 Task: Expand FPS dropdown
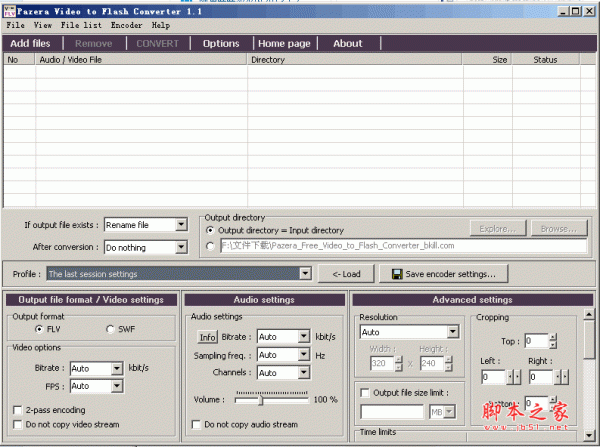[117, 386]
